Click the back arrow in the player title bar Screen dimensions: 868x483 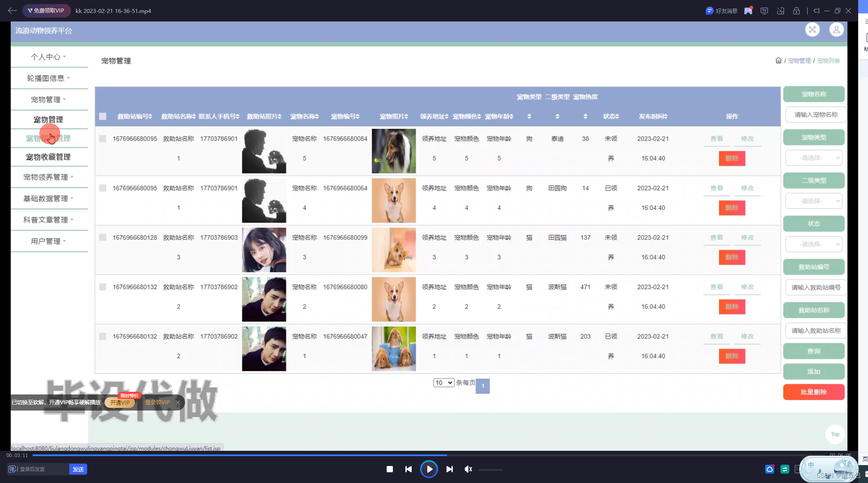tap(13, 10)
